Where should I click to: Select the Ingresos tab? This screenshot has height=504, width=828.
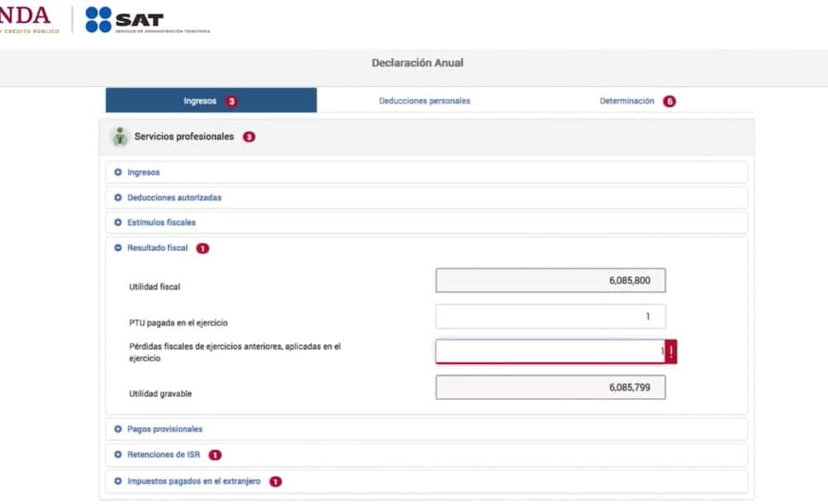[x=199, y=101]
